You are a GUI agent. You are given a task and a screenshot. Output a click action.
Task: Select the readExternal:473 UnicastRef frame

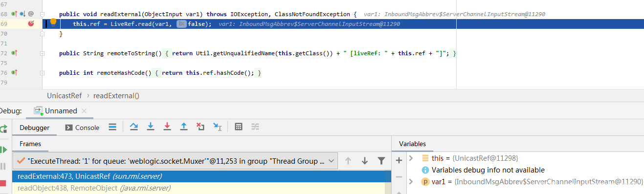201,176
